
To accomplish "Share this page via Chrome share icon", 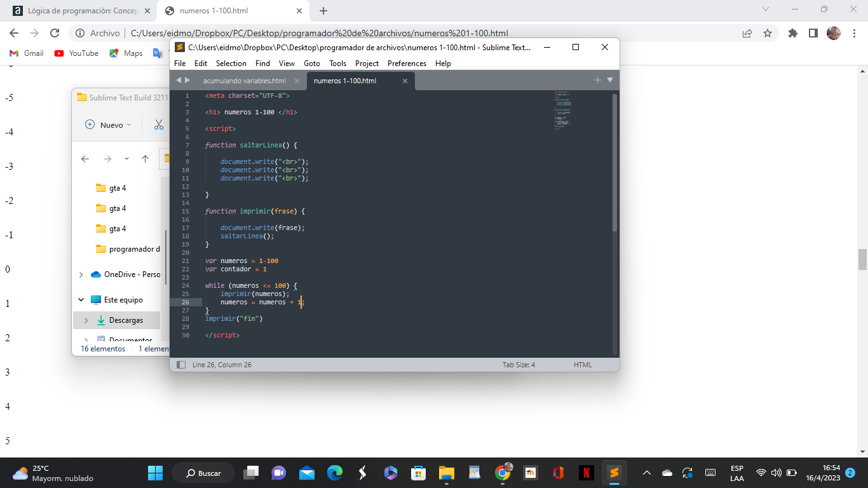I will (x=747, y=33).
